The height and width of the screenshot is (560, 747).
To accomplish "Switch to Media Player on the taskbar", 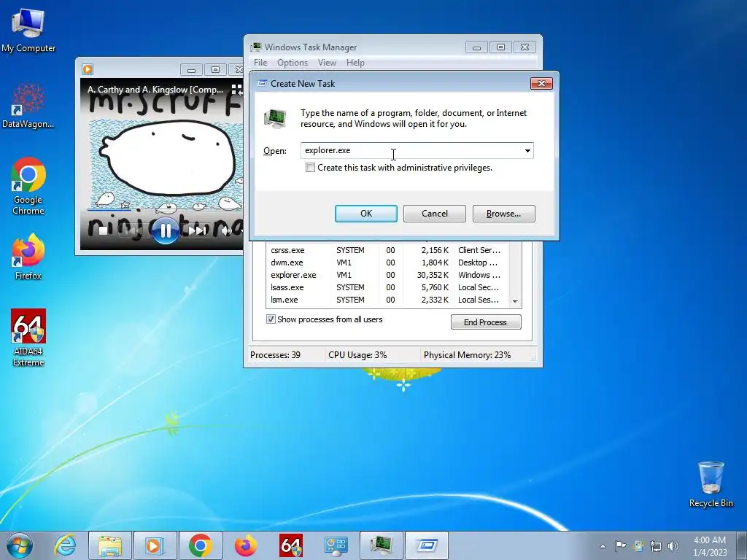I will 155,545.
